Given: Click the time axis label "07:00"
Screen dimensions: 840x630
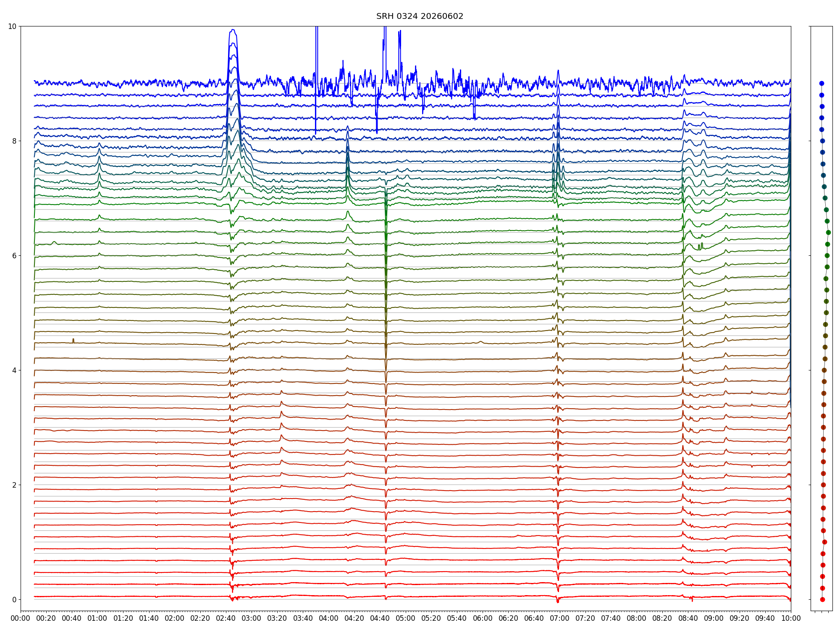Looking at the screenshot, I should (560, 619).
